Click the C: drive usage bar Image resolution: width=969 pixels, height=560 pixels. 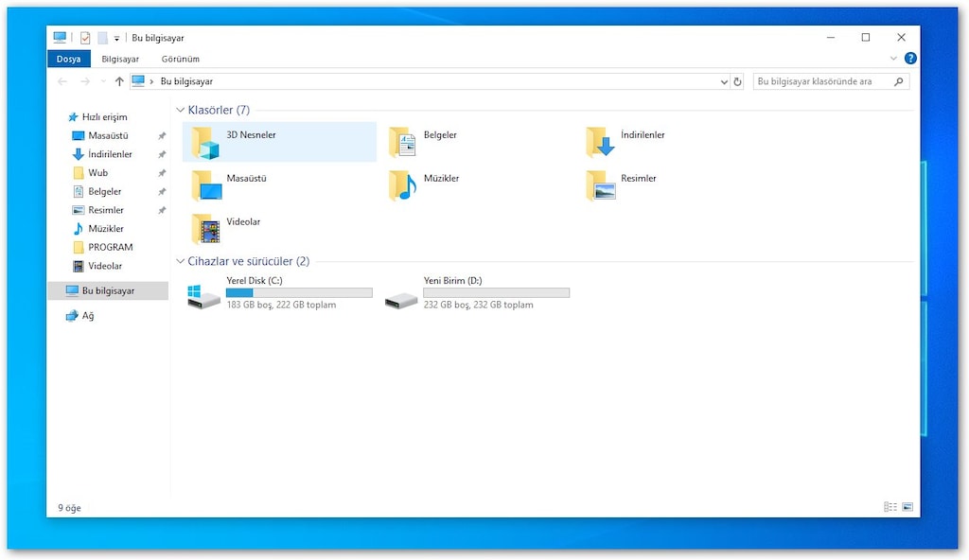[x=299, y=293]
